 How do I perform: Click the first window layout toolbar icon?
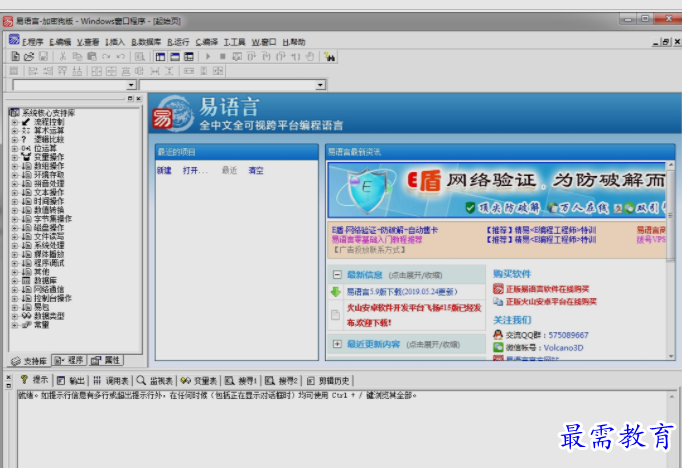click(x=160, y=57)
